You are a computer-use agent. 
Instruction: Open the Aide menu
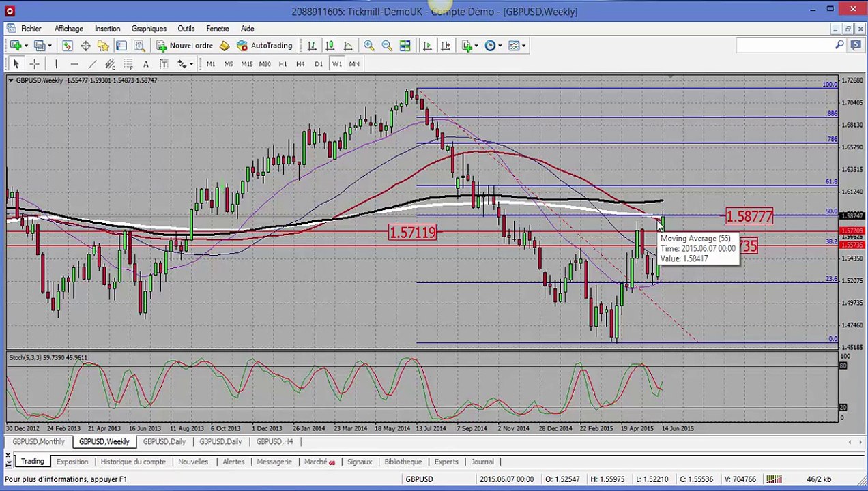tap(247, 29)
